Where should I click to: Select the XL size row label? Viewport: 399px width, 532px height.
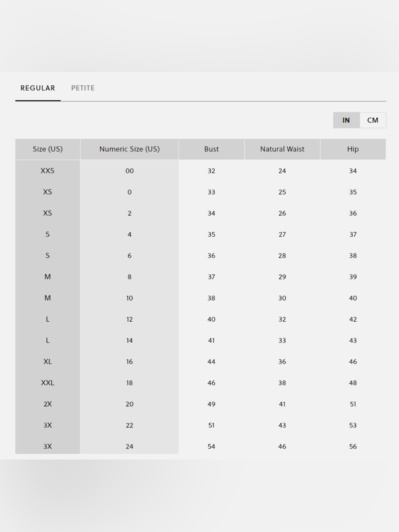47,362
